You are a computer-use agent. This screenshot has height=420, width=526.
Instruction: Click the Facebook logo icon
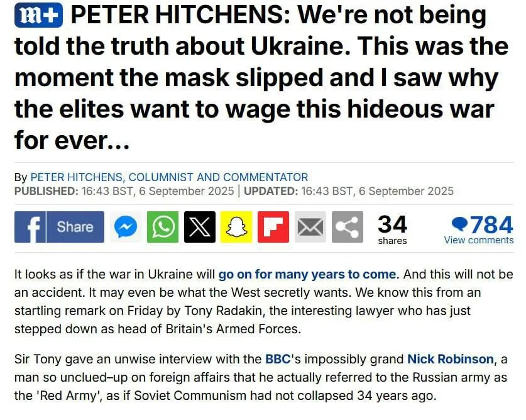[x=30, y=227]
